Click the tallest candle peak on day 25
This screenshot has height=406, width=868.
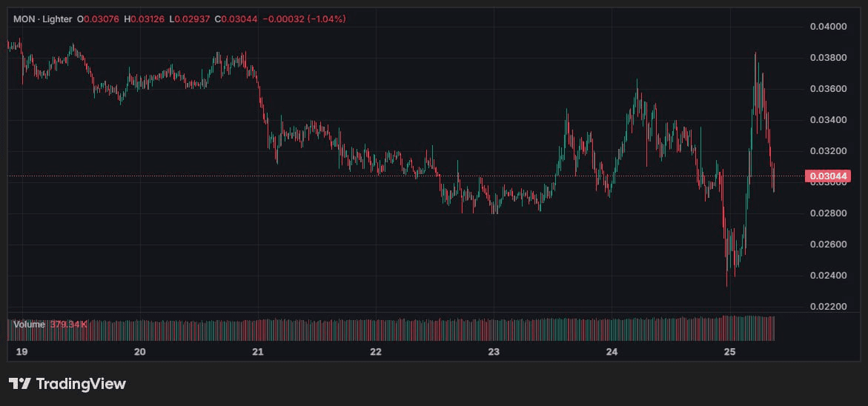click(x=755, y=56)
